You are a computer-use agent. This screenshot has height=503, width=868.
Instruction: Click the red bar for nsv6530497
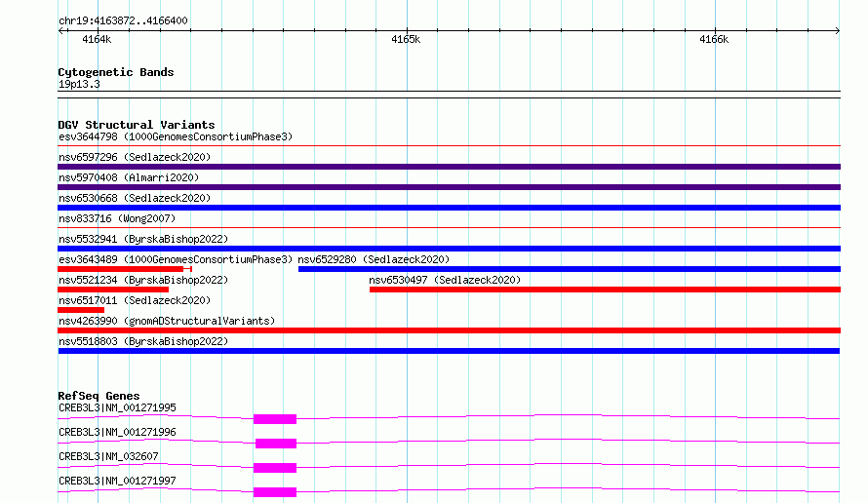point(605,290)
